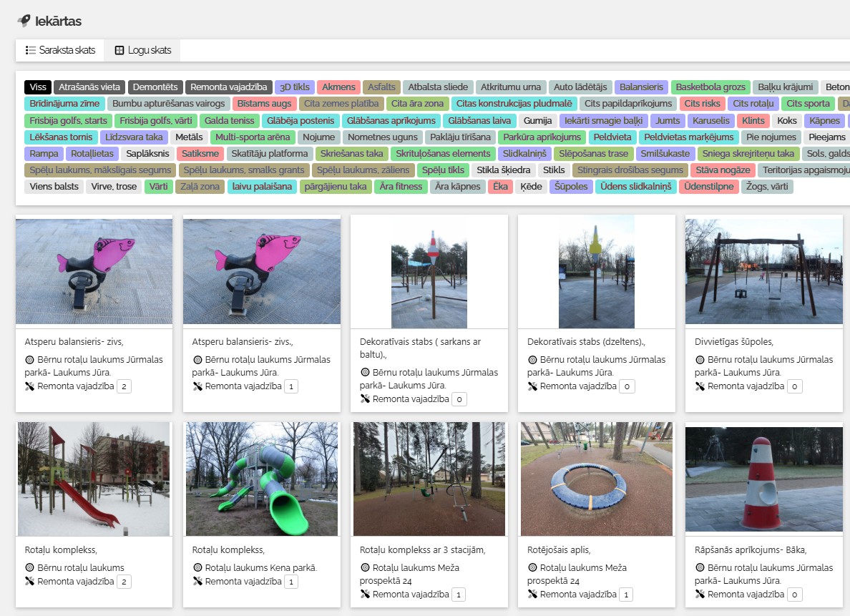Select the Basketbola grozs category tag

[710, 87]
